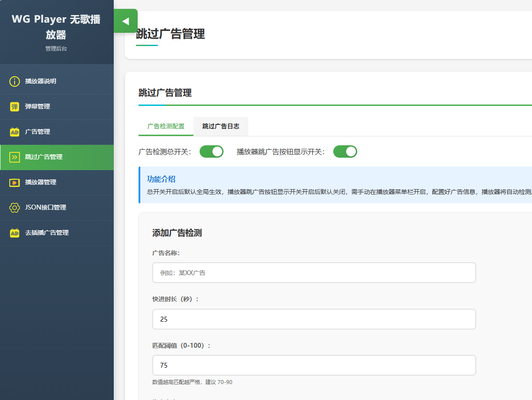Click the yellow 弹 icon for 弹幕管理

[x=15, y=107]
